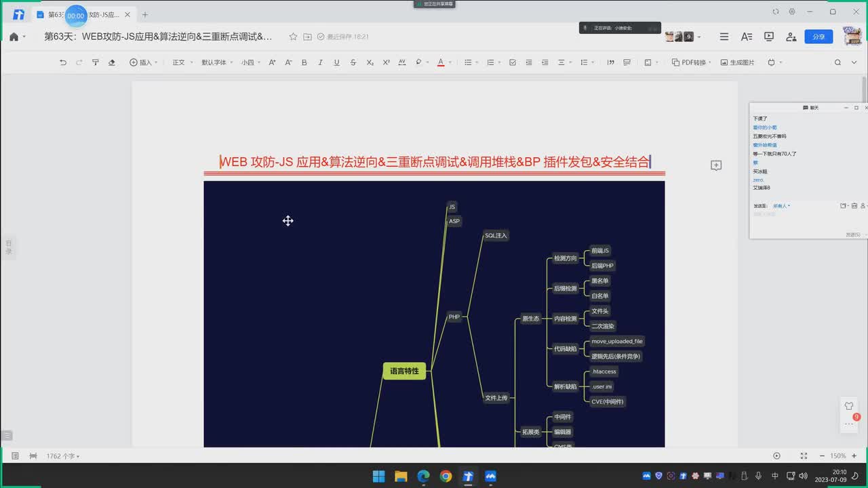Image resolution: width=868 pixels, height=488 pixels.
Task: Open the hamburger menu in header
Action: click(x=724, y=37)
